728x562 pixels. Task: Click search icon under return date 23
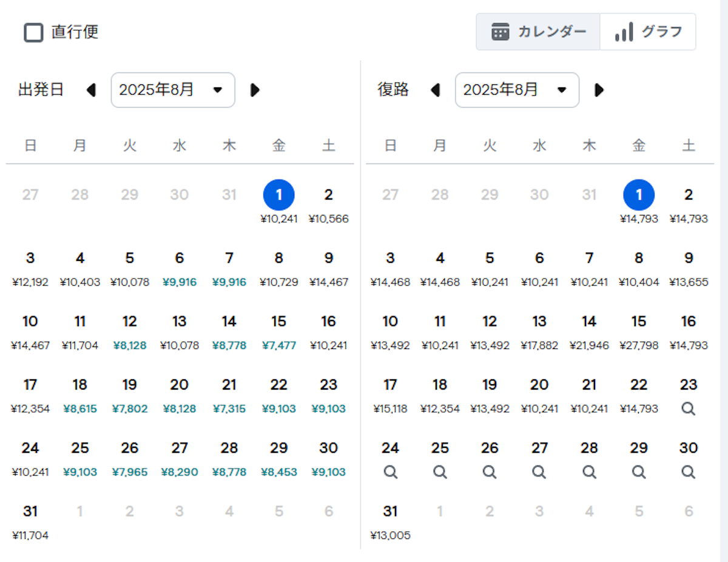click(688, 408)
